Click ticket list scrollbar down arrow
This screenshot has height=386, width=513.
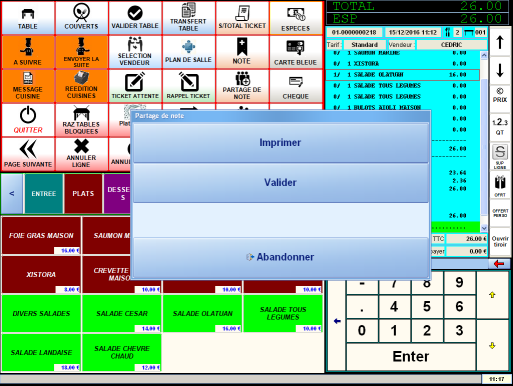coord(484,228)
